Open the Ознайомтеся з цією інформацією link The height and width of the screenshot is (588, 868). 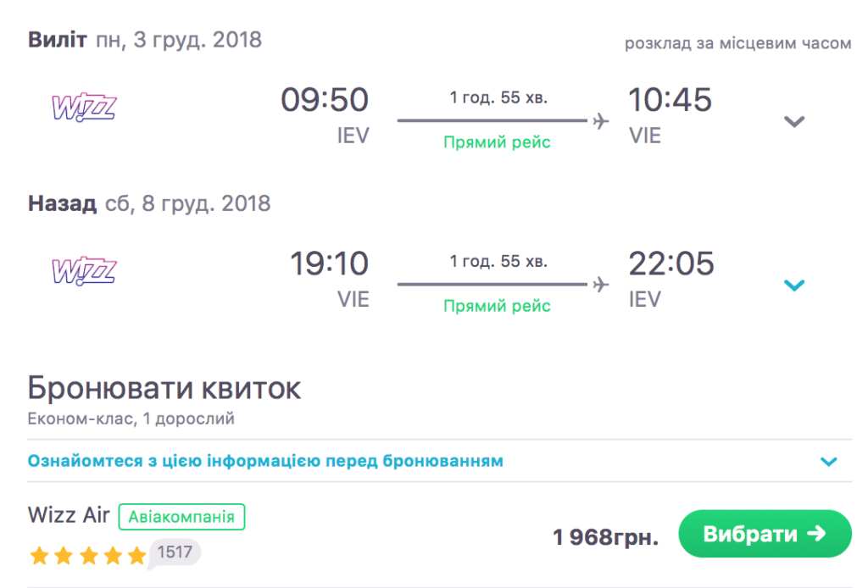265,462
